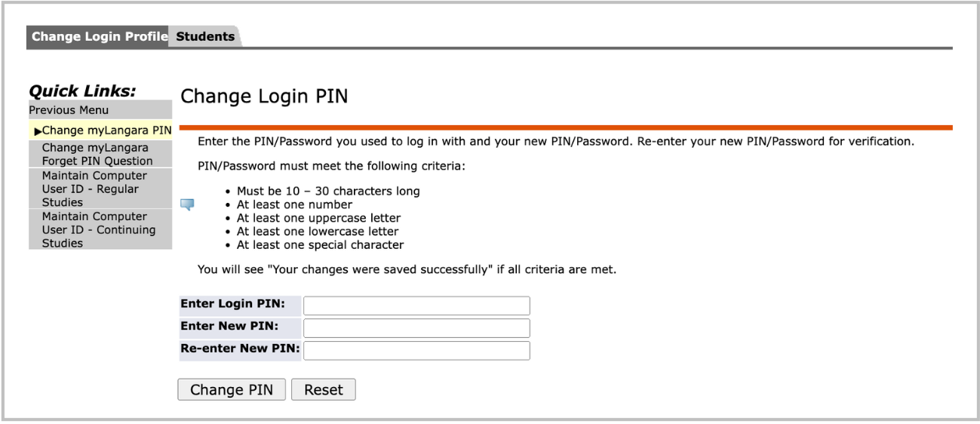This screenshot has width=980, height=424.
Task: Focus the Enter Login PIN input field
Action: [416, 306]
